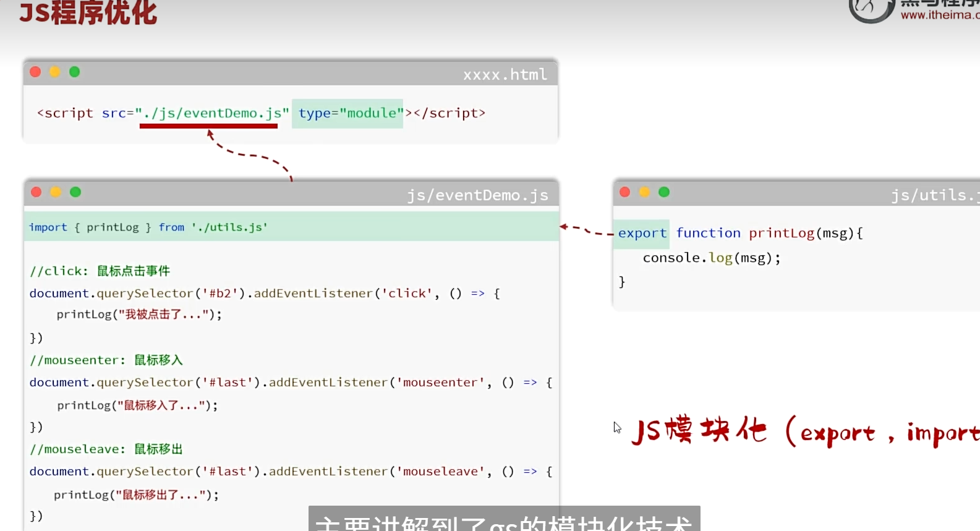Click red close dot of js/utils.js window

[625, 192]
